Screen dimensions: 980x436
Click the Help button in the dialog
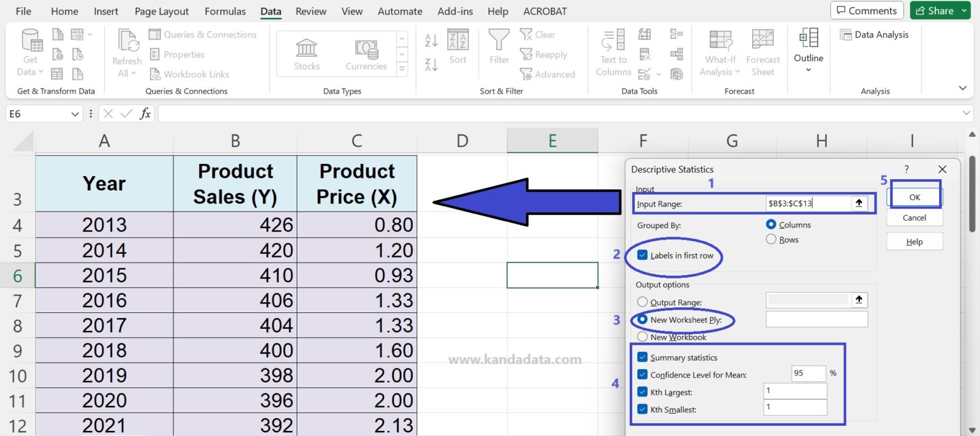(914, 241)
